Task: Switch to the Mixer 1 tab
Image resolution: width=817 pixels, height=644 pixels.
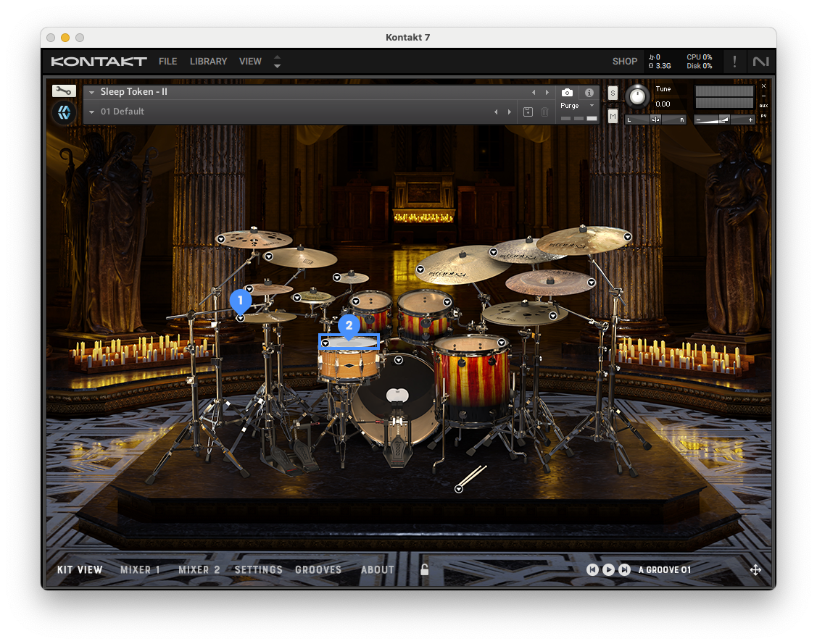Action: coord(140,570)
